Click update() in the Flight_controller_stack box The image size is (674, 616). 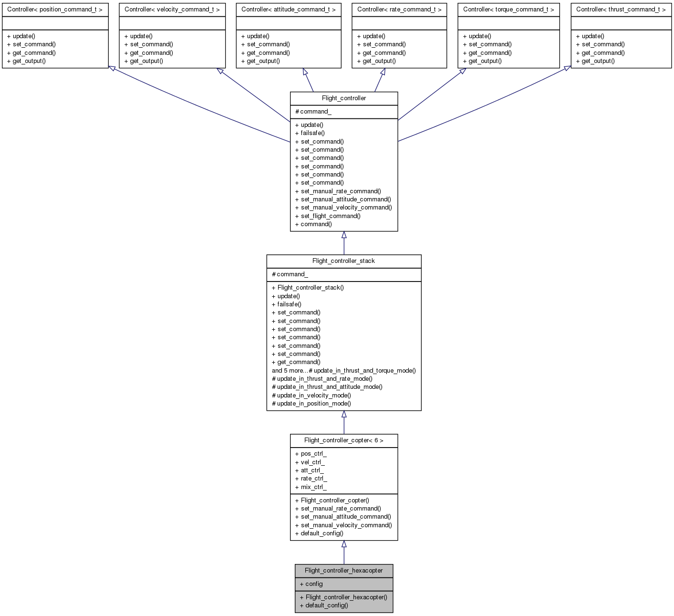286,296
